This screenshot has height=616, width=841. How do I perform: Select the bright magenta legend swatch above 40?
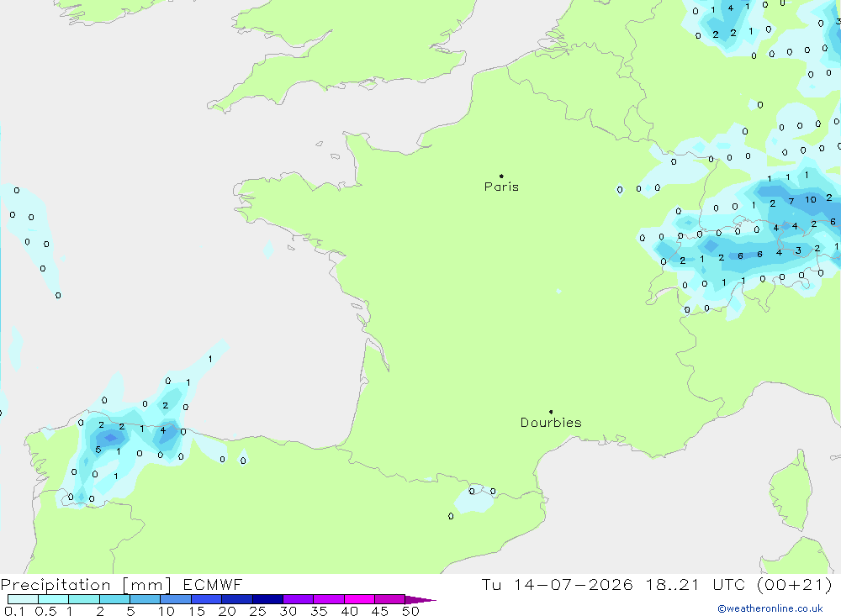359,599
